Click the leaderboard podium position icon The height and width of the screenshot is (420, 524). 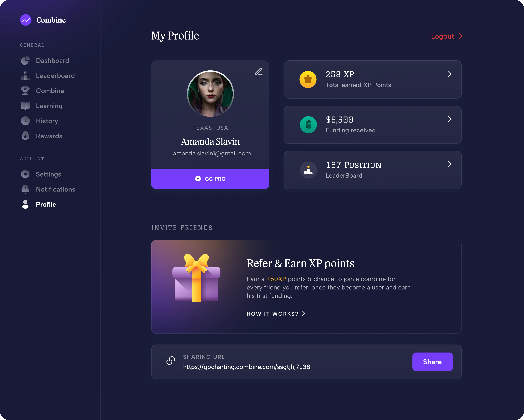pyautogui.click(x=308, y=170)
